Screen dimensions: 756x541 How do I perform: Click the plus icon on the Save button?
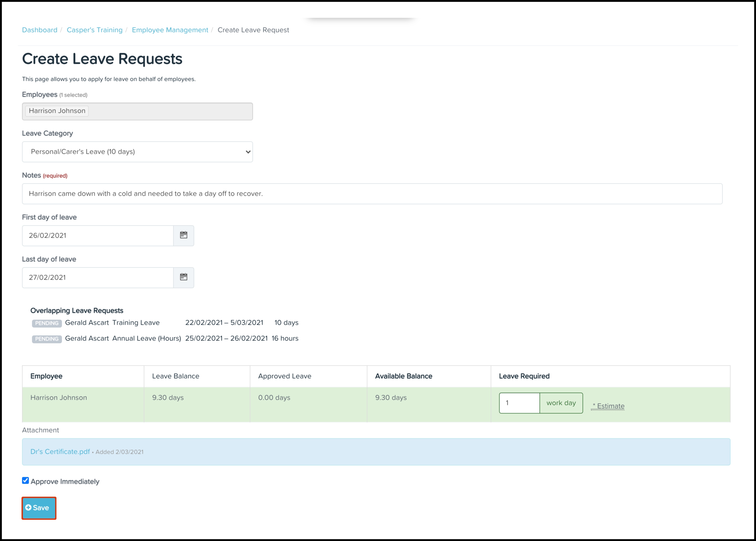point(28,507)
